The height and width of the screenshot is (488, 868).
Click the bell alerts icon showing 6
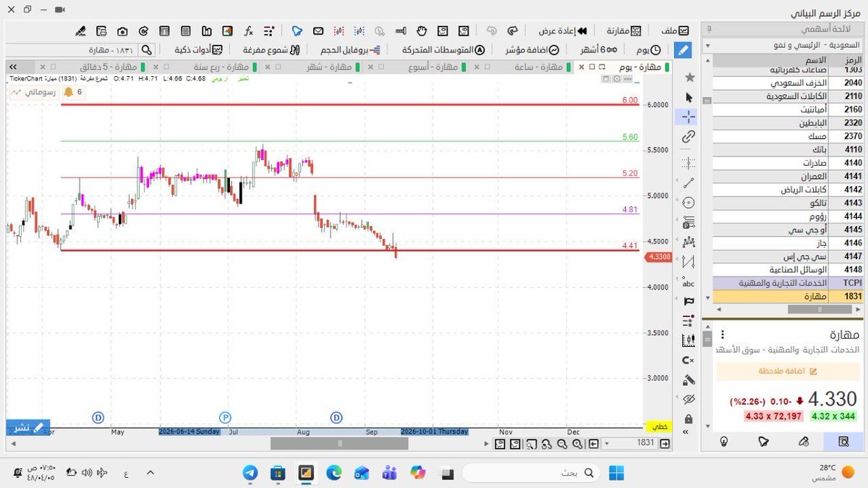click(x=72, y=92)
